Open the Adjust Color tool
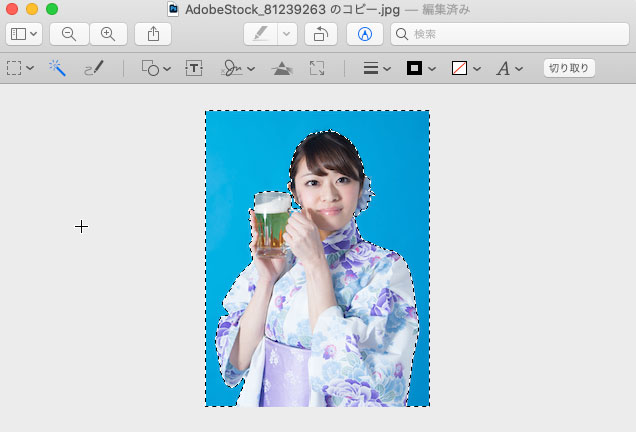The width and height of the screenshot is (636, 432). point(283,68)
